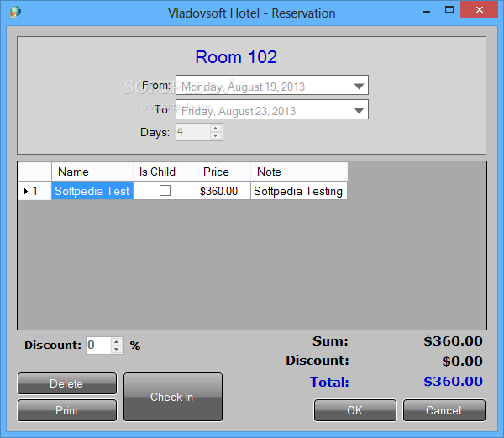504x438 pixels.
Task: Maximize the Reservation window
Action: (449, 9)
